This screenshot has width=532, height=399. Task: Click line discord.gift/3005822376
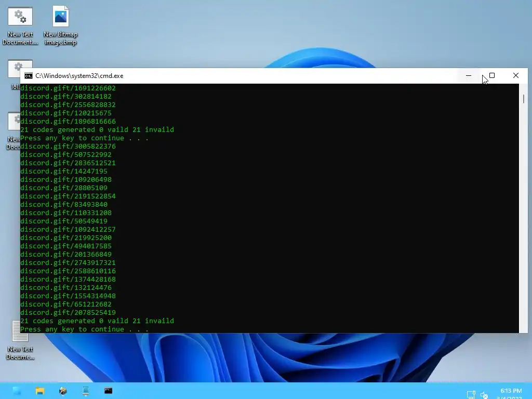point(68,146)
